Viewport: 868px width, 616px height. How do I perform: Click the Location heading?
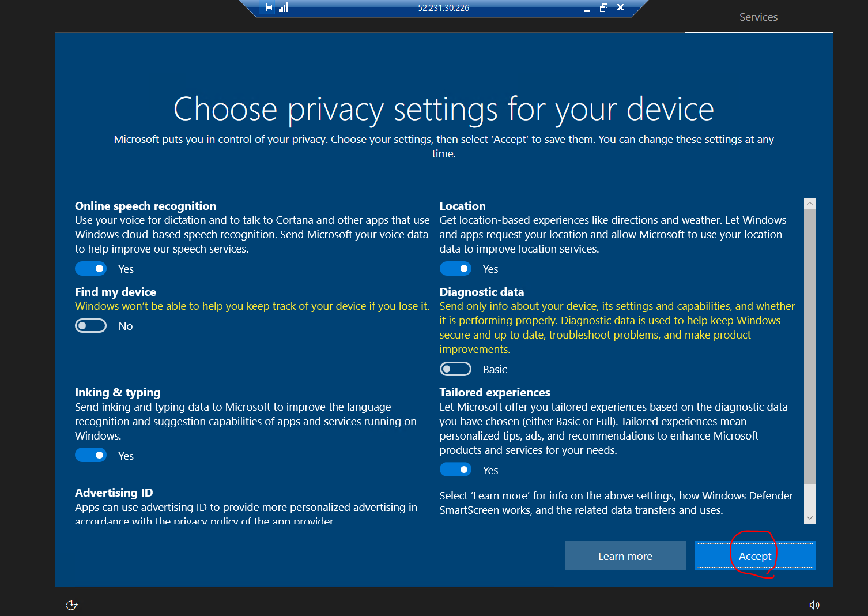[462, 206]
